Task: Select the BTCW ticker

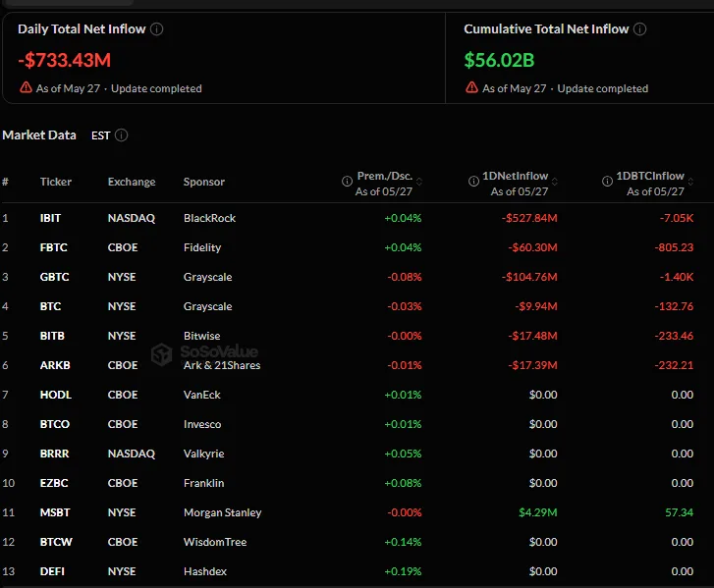Action: pos(56,542)
